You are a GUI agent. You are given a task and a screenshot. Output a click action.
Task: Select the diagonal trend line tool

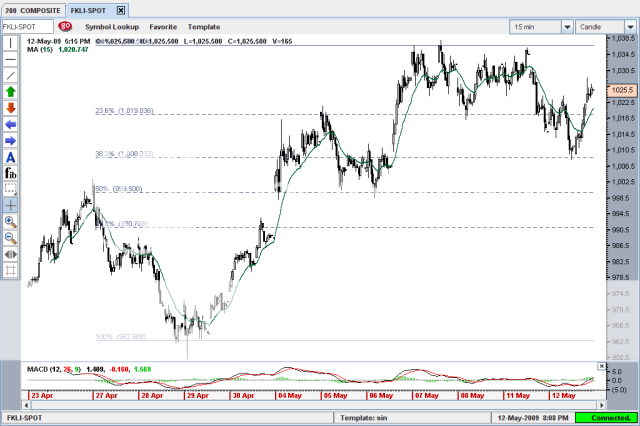pos(10,76)
